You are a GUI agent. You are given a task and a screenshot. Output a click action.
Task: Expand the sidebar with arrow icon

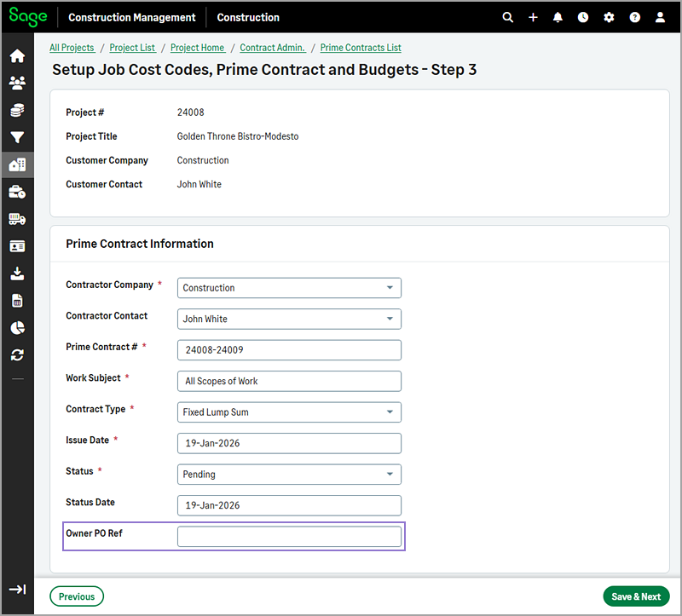[17, 590]
